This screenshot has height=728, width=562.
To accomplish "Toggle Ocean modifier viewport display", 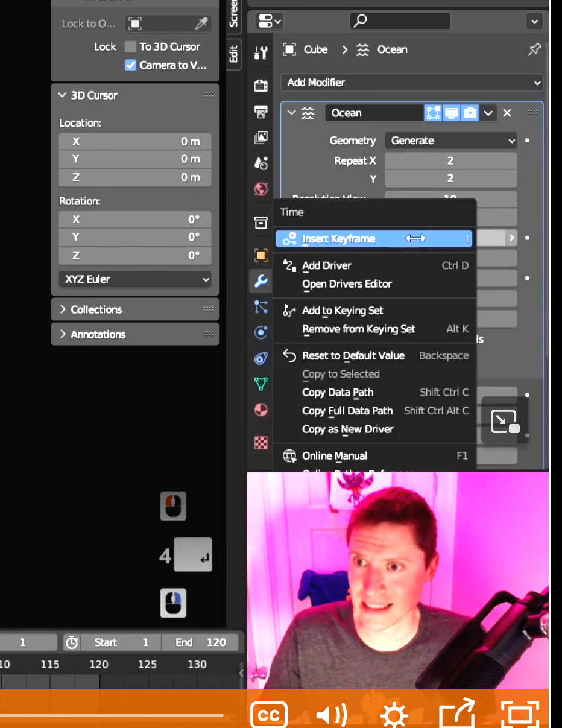I will pyautogui.click(x=451, y=113).
